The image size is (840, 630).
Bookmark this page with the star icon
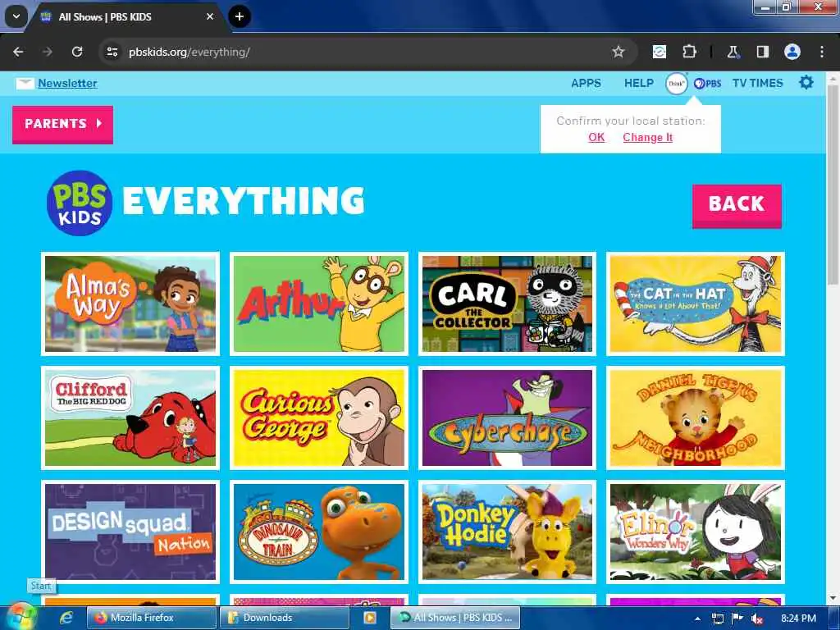click(x=619, y=52)
